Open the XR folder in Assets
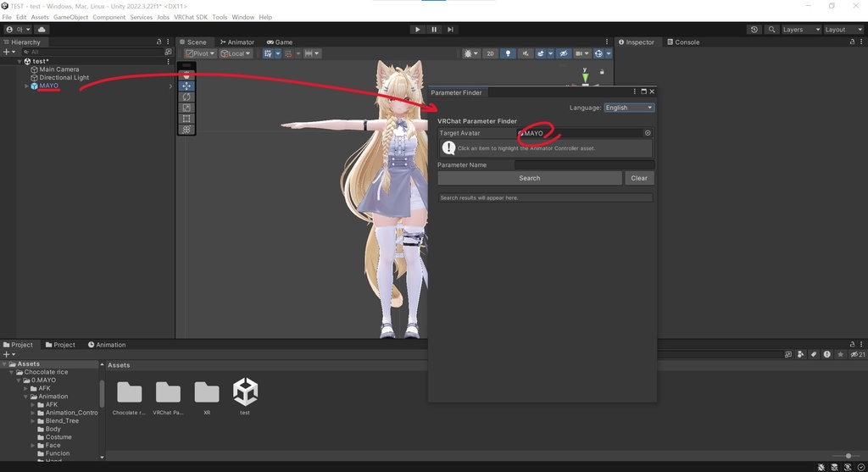Screen dimensions: 868x472 [x=207, y=397]
